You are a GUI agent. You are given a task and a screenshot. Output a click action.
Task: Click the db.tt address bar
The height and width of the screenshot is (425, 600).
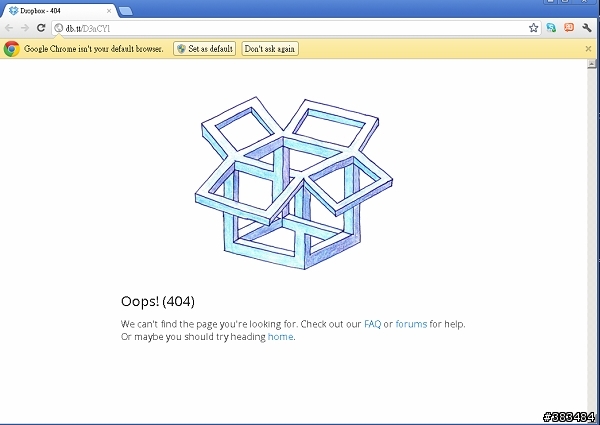297,28
